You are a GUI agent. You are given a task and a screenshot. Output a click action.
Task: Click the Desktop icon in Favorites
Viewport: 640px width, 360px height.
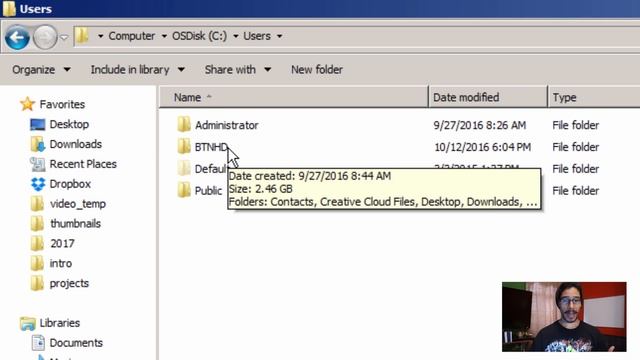click(x=38, y=124)
